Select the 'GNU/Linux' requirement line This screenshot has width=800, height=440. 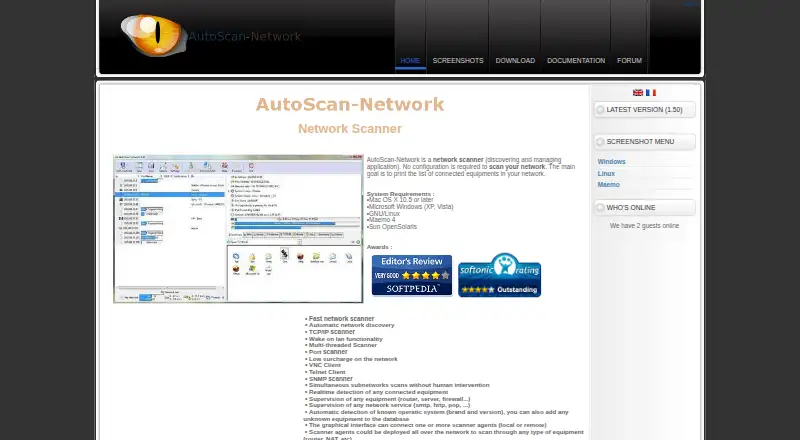point(383,213)
